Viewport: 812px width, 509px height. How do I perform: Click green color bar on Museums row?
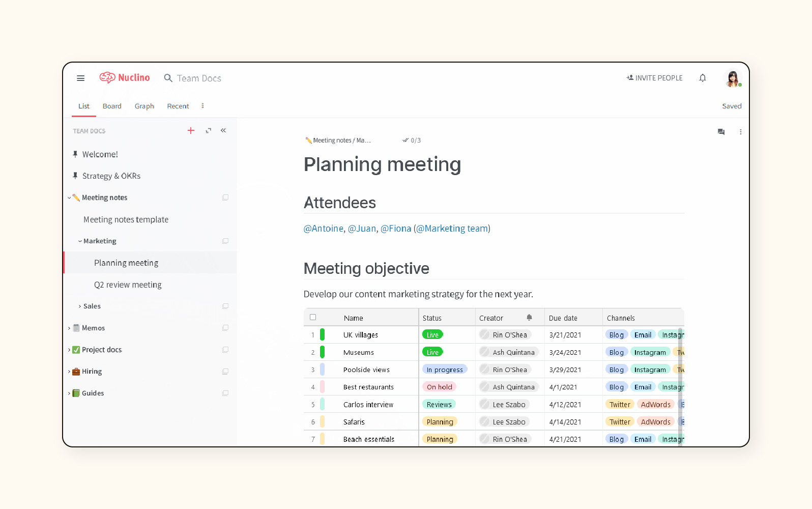tap(323, 352)
